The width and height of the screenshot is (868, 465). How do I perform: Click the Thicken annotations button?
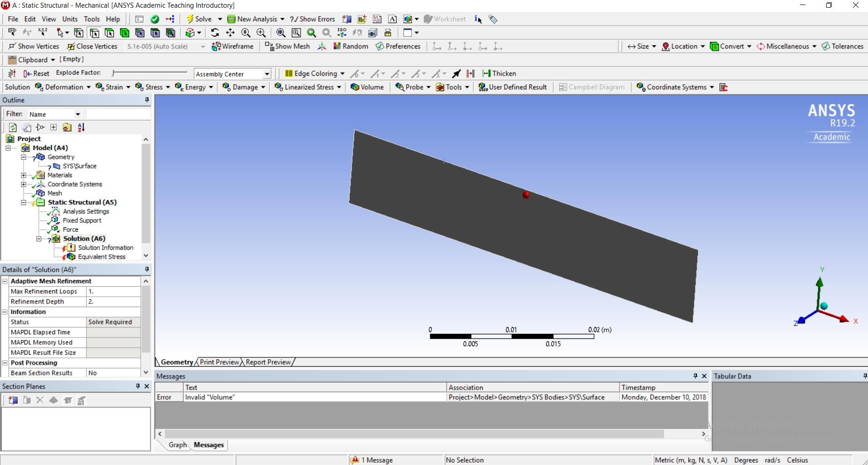[x=499, y=73]
